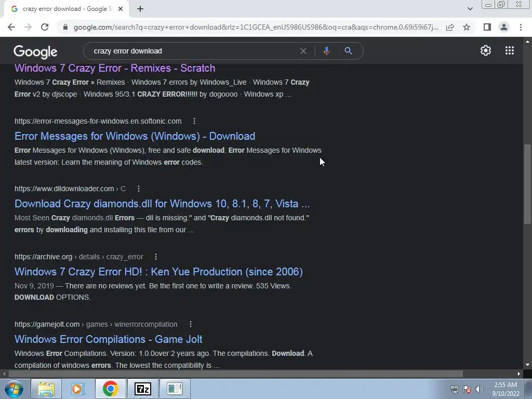The image size is (532, 399).
Task: Click the Google logo
Action: [35, 51]
